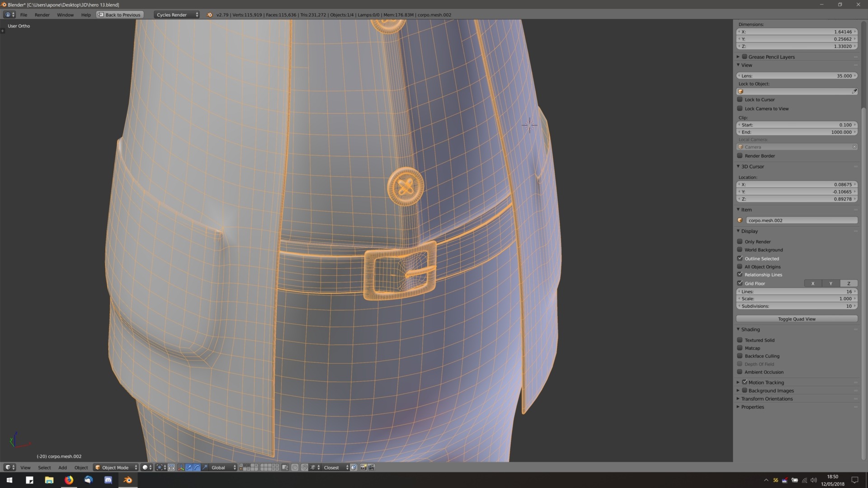868x488 pixels.
Task: Open the 3D View editor type selector
Action: [x=9, y=468]
